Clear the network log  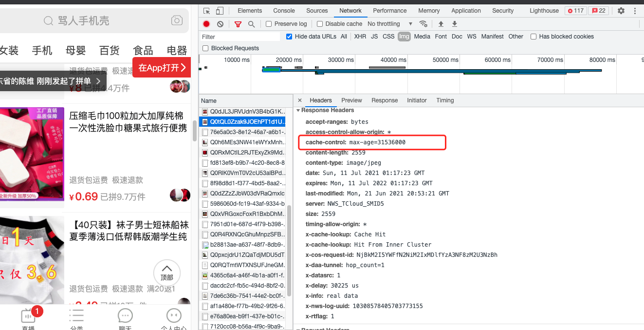[220, 24]
